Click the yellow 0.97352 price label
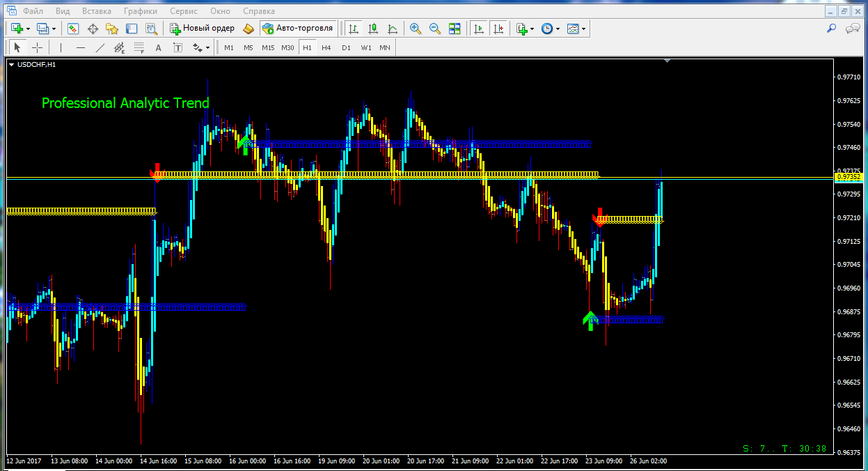This screenshot has width=868, height=471. pos(849,178)
